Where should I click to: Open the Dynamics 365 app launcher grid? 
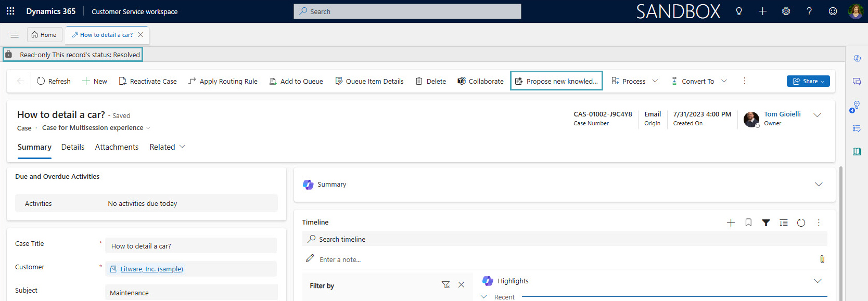(x=10, y=11)
